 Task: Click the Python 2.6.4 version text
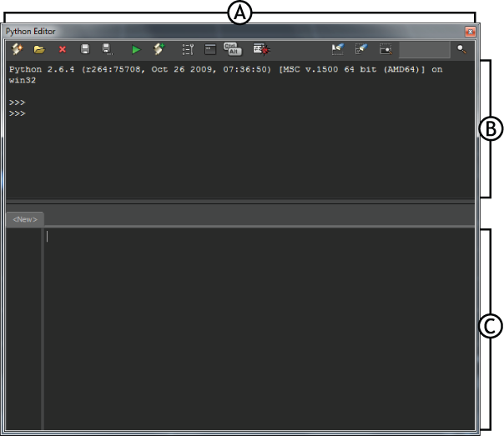[x=42, y=69]
